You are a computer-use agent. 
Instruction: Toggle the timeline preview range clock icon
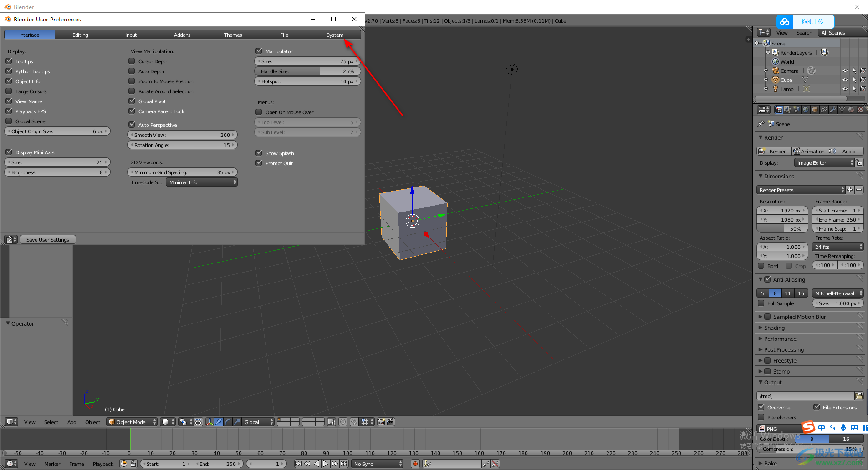point(124,464)
